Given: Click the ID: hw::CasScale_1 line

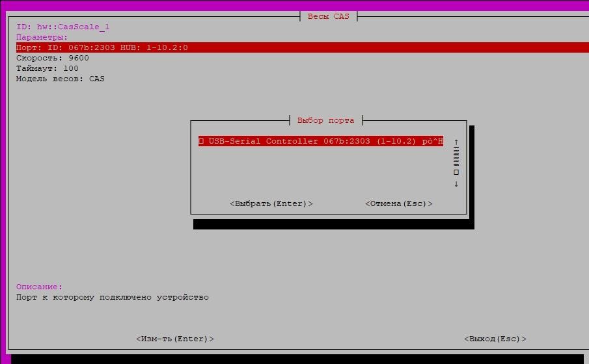Looking at the screenshot, I should 63,27.
